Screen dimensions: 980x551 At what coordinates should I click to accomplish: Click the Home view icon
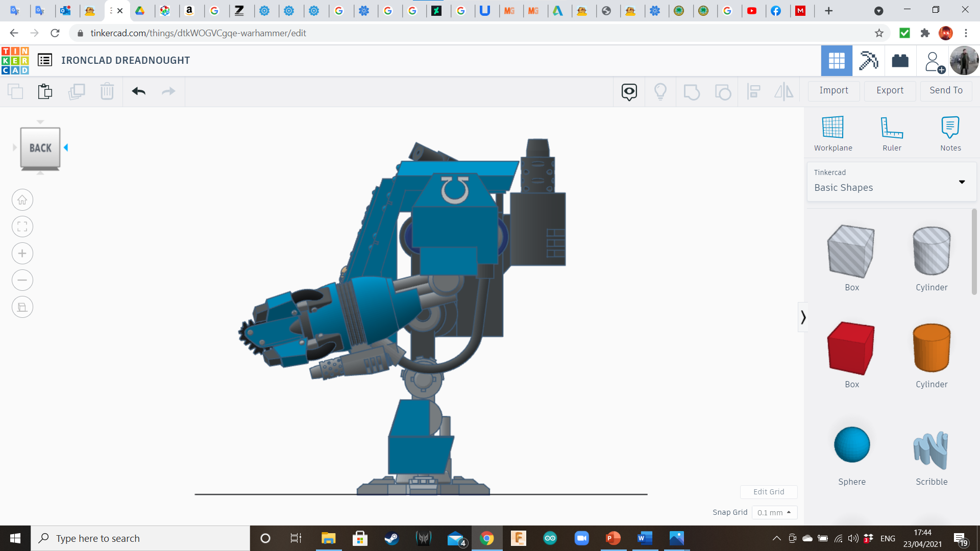point(22,200)
